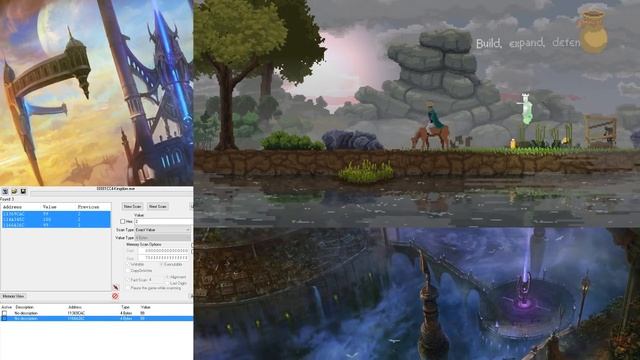Open the Scan Type Exact Value dropdown

tap(163, 230)
